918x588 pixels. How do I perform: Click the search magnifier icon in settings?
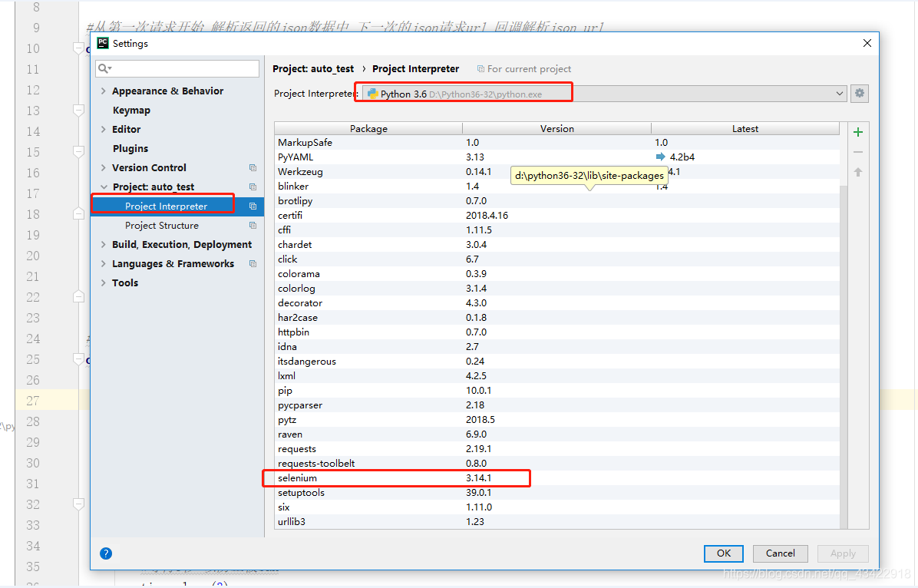click(x=104, y=68)
